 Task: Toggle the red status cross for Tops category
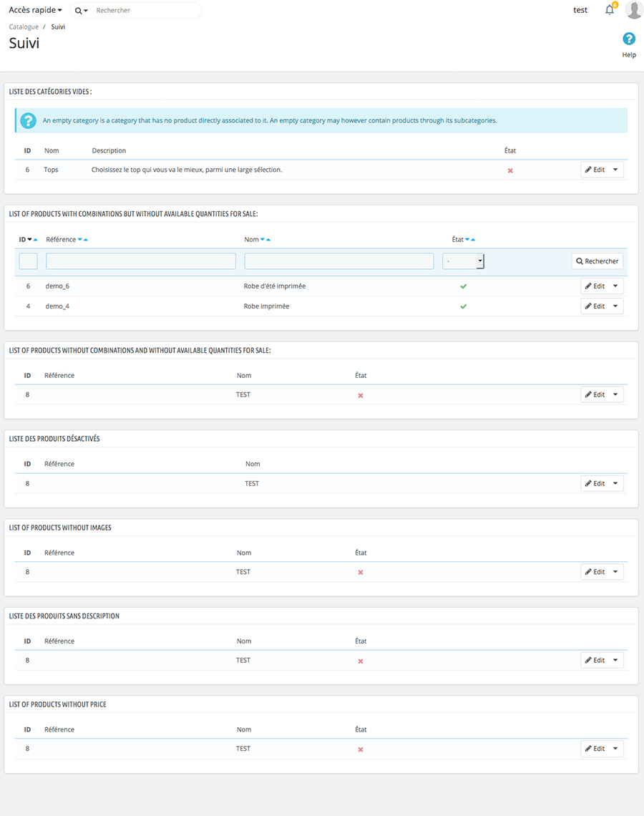(x=510, y=170)
